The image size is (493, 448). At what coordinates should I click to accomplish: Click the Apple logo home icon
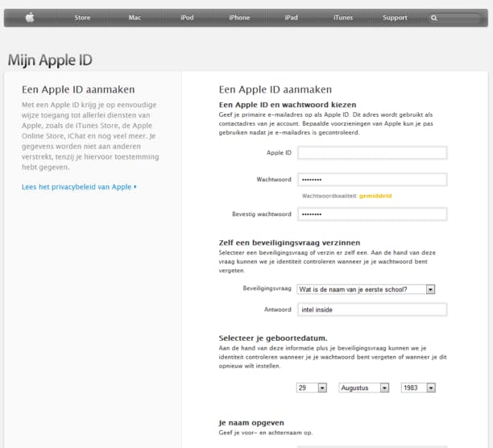click(x=30, y=18)
